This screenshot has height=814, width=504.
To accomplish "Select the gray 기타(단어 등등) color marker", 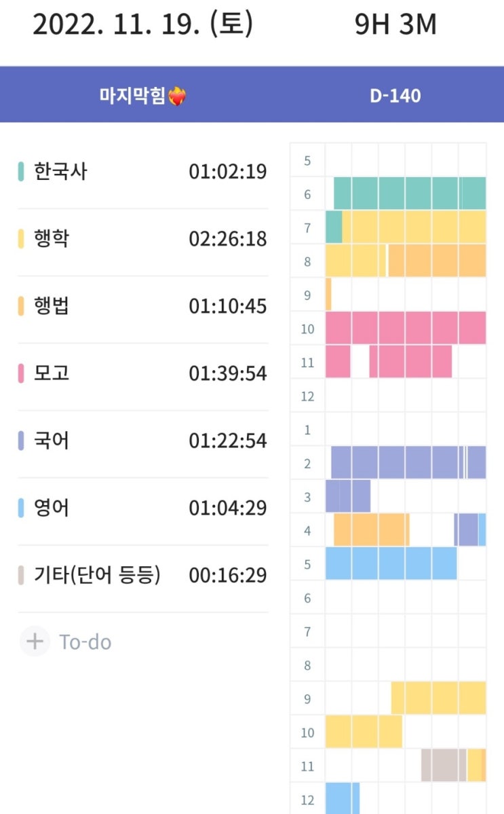I will [21, 575].
